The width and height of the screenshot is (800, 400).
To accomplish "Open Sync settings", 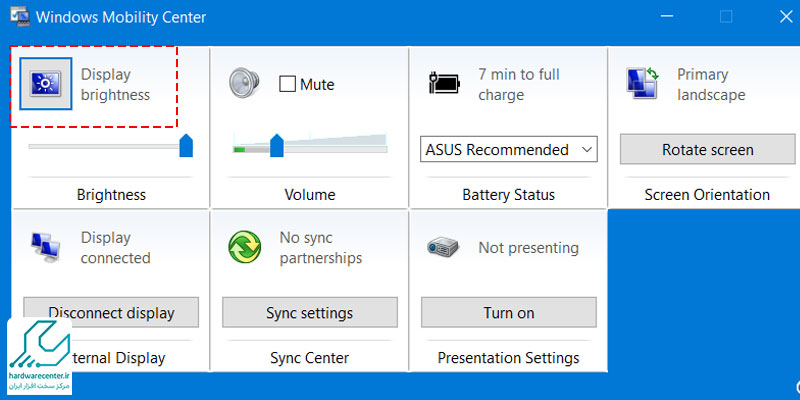I will [310, 312].
